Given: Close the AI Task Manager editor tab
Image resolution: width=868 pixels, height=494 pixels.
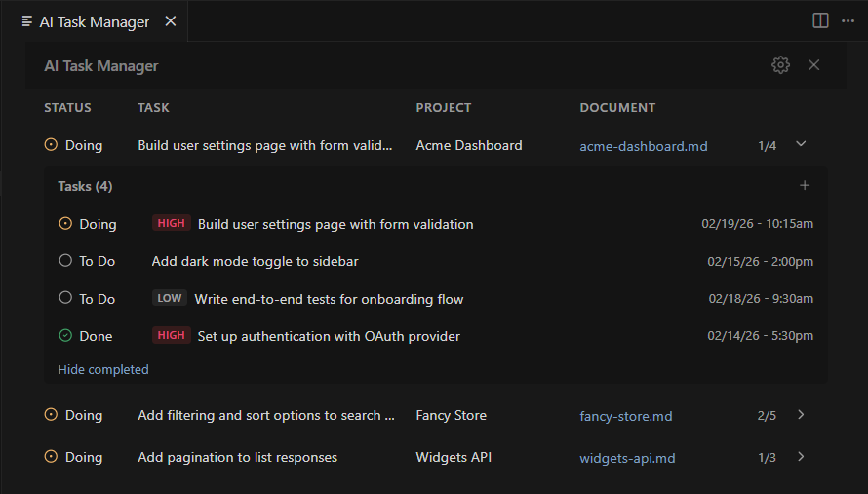Looking at the screenshot, I should (x=171, y=21).
